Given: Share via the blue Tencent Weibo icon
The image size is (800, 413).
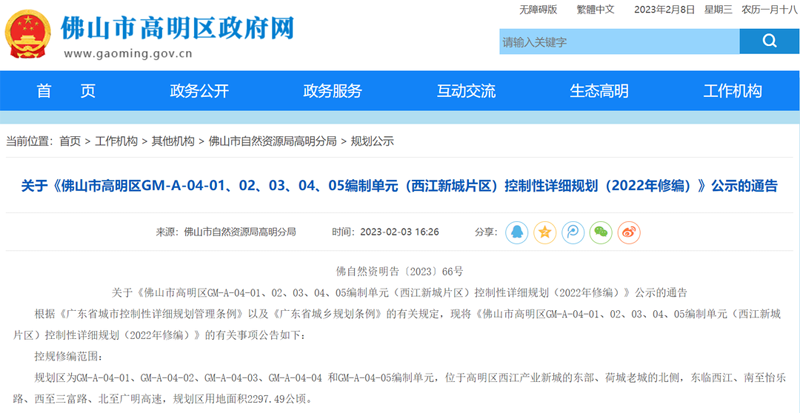Looking at the screenshot, I should coord(572,231).
